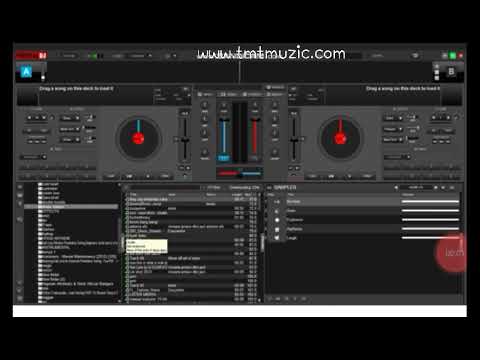The height and width of the screenshot is (360, 480).
Task: Click the left channel gain knob above blue fader
Action: click(x=224, y=105)
